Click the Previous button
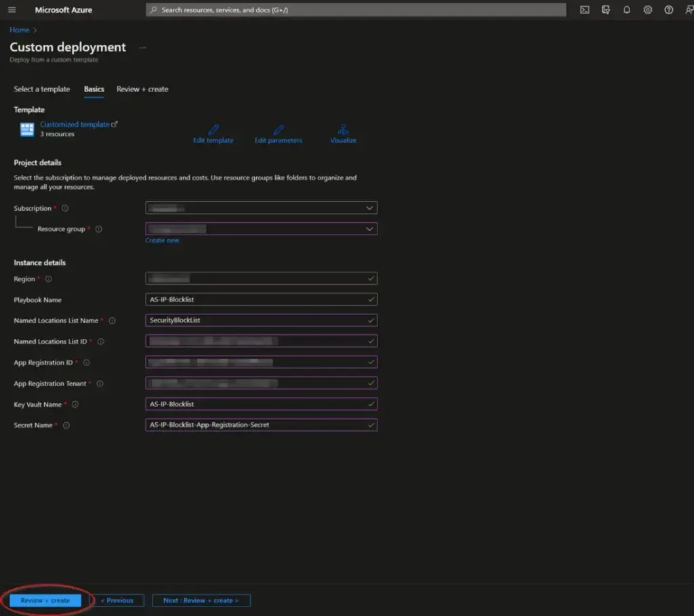 [x=117, y=600]
